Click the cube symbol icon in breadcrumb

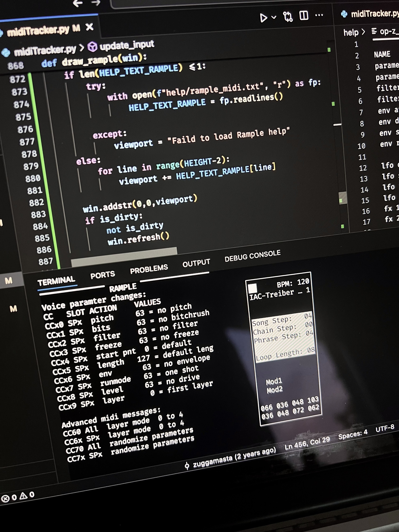click(x=92, y=47)
